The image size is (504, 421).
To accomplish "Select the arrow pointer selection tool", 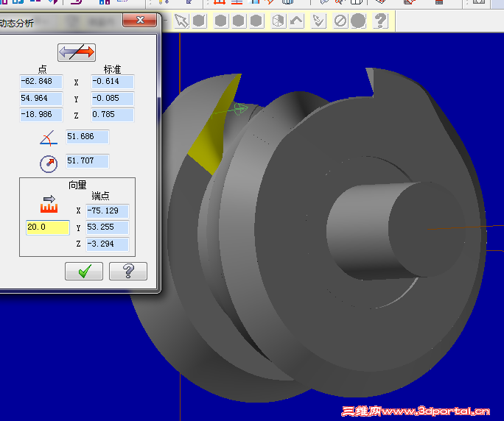I will (x=181, y=21).
